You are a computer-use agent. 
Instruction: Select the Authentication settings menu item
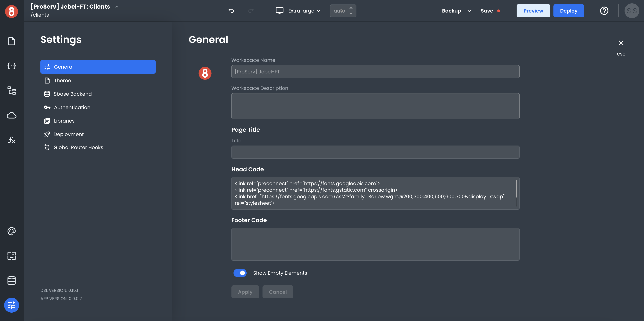pos(72,107)
